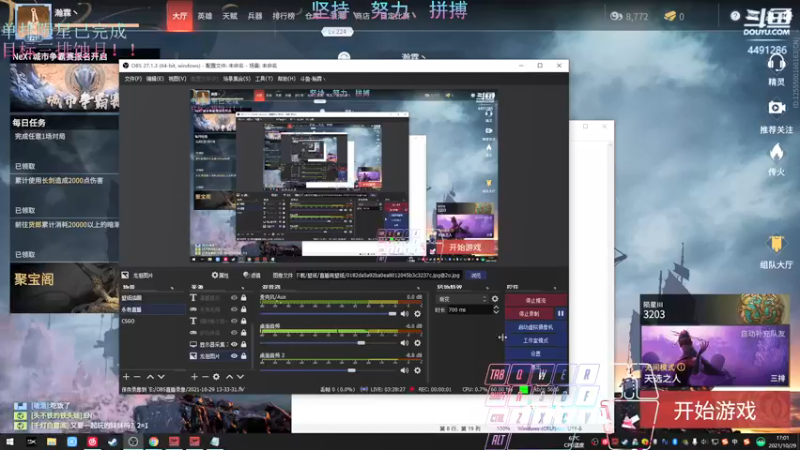Move selected source down arrow
Screen dimensions: 800x450
pyautogui.click(x=240, y=377)
